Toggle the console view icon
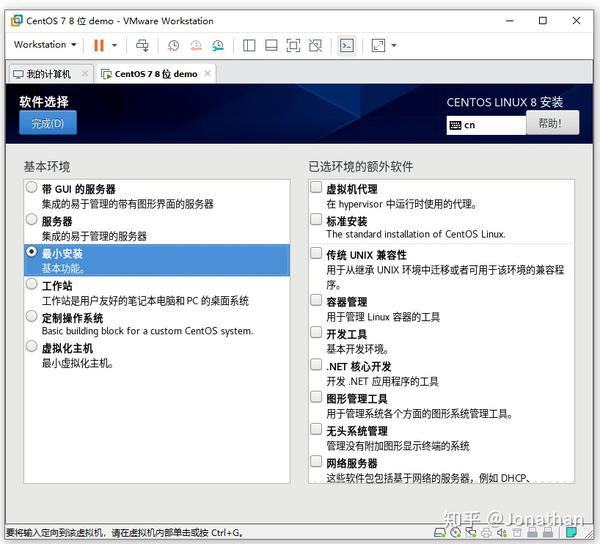600x544 pixels. pos(347,46)
